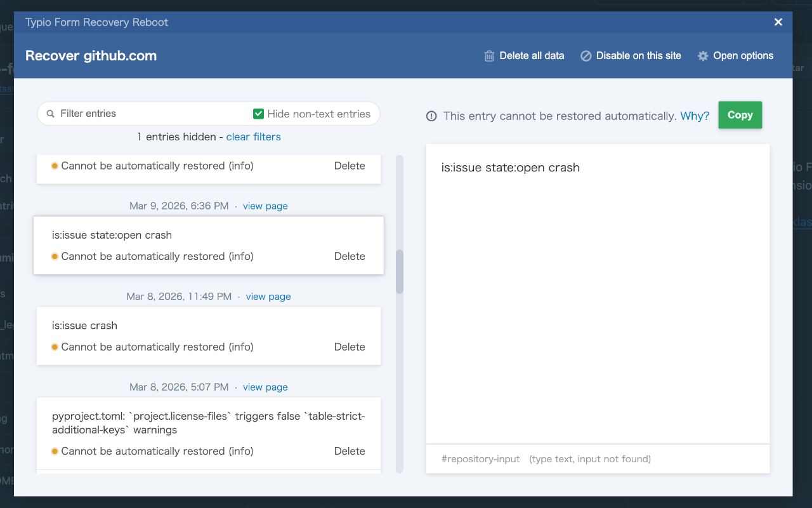Click the entries list scrollbar thumb
This screenshot has width=812, height=508.
point(400,272)
